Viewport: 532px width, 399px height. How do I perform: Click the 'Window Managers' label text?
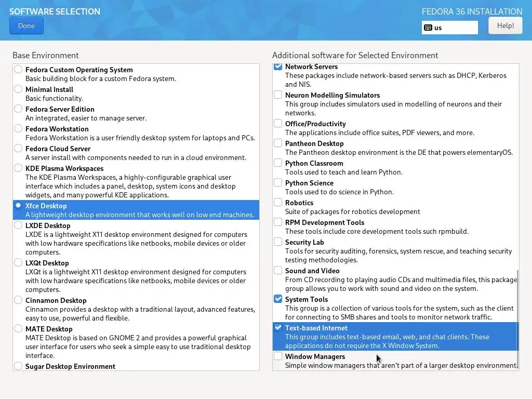315,356
